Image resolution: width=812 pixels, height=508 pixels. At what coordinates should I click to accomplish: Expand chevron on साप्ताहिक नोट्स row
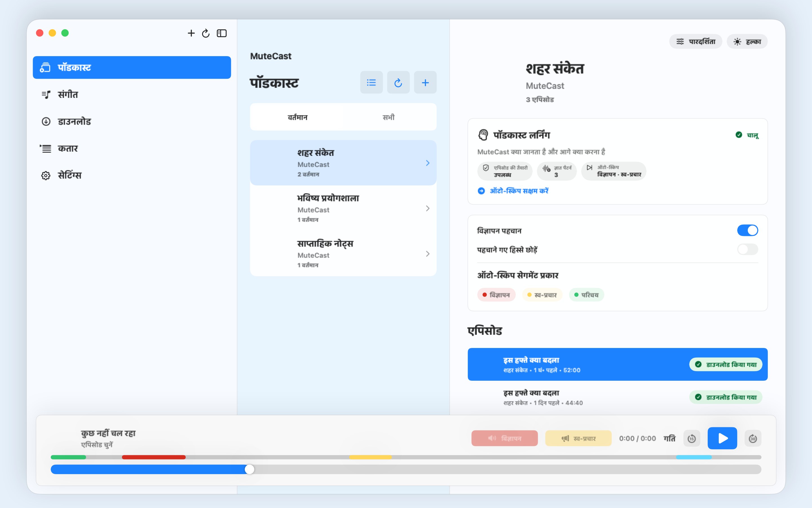(427, 254)
